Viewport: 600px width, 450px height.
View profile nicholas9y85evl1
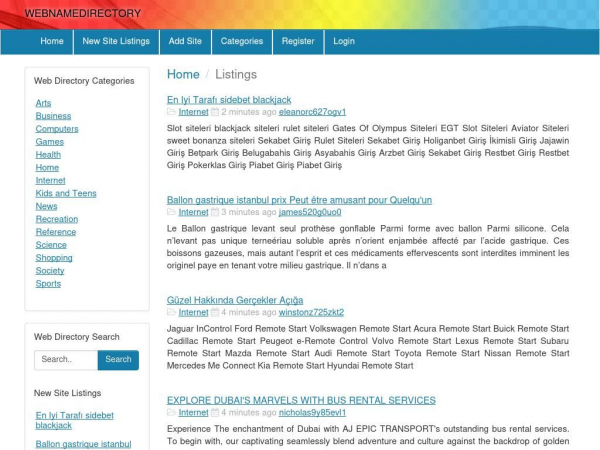[x=312, y=413]
